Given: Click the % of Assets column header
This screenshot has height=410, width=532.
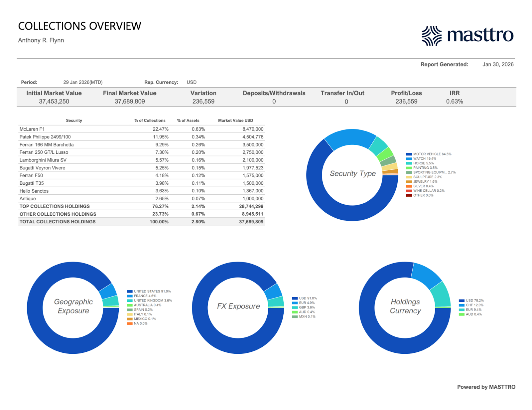Looking at the screenshot, I should tap(188, 120).
